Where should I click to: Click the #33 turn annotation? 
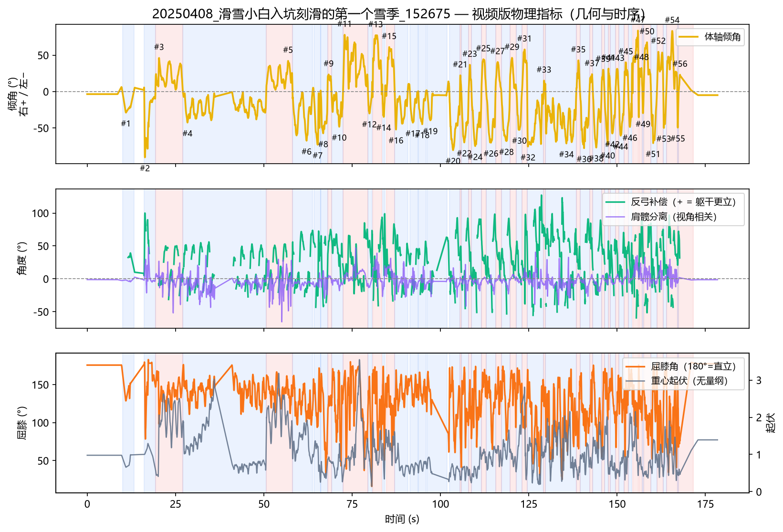coord(544,70)
